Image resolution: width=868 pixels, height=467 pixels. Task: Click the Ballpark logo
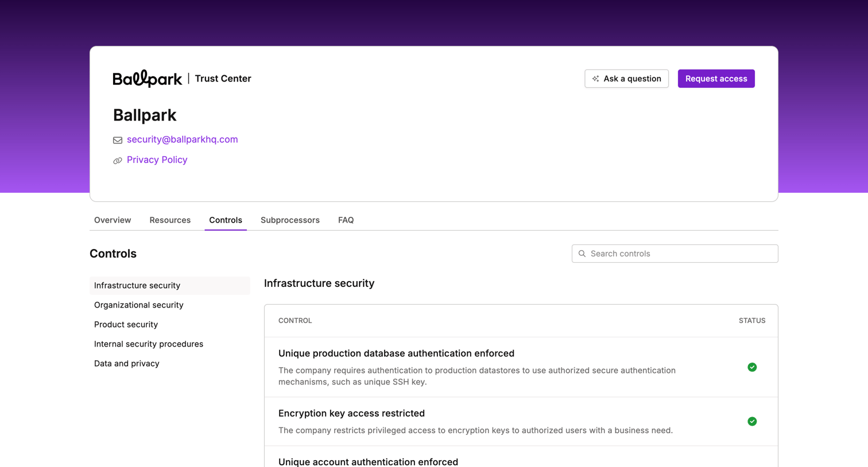coord(148,79)
